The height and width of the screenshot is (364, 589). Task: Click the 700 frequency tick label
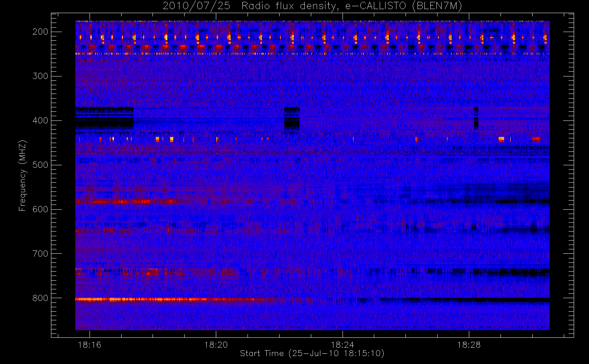40,254
